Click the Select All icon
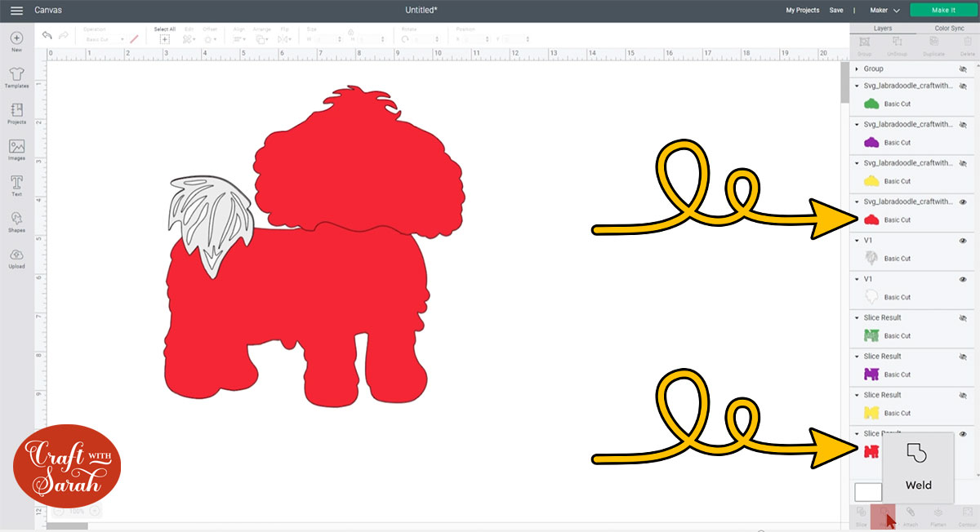Screen dimensions: 980x532 click(x=164, y=38)
